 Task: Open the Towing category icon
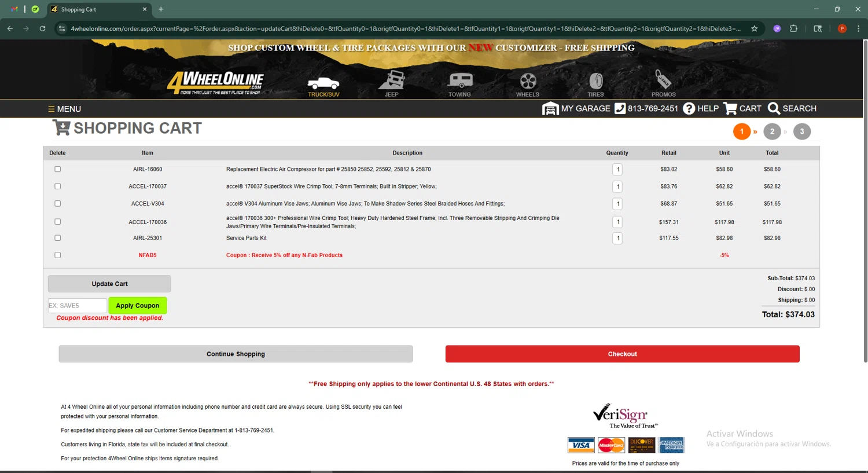tap(459, 85)
